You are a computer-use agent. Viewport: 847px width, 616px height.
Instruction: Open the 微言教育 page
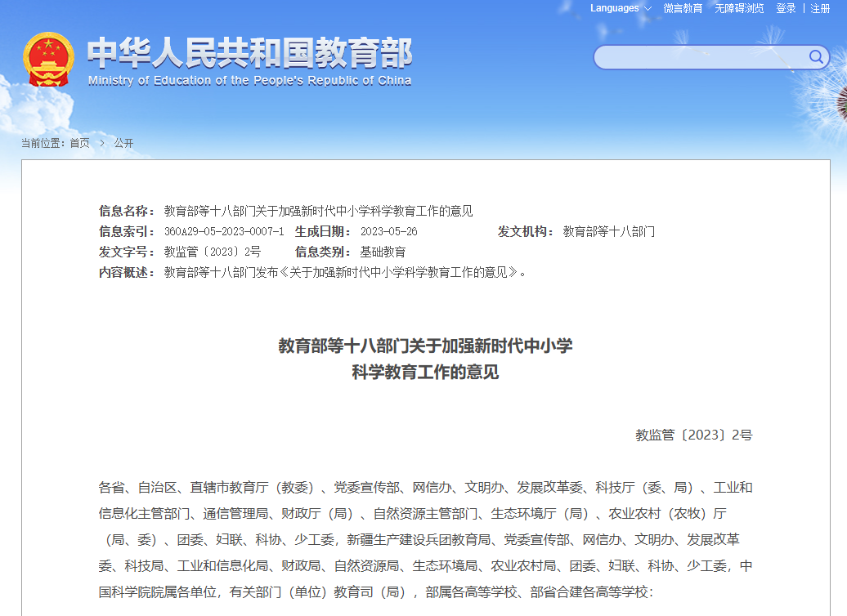[683, 8]
